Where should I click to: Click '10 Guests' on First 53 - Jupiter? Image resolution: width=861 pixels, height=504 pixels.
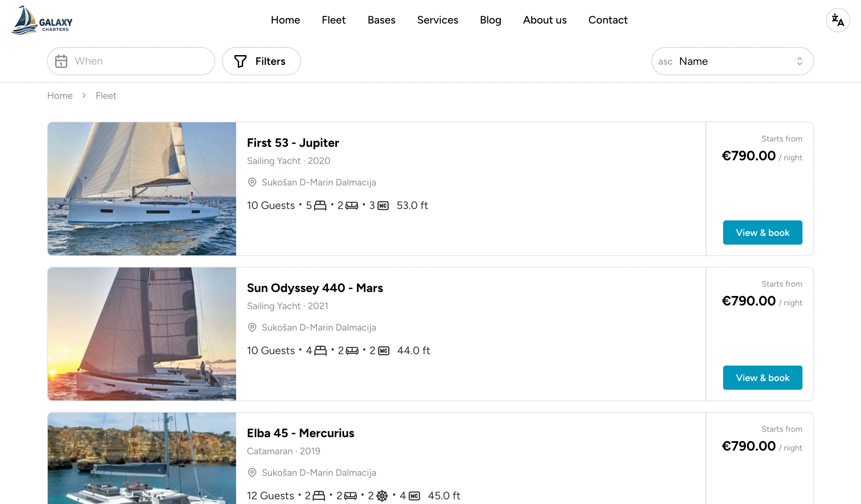pos(271,205)
